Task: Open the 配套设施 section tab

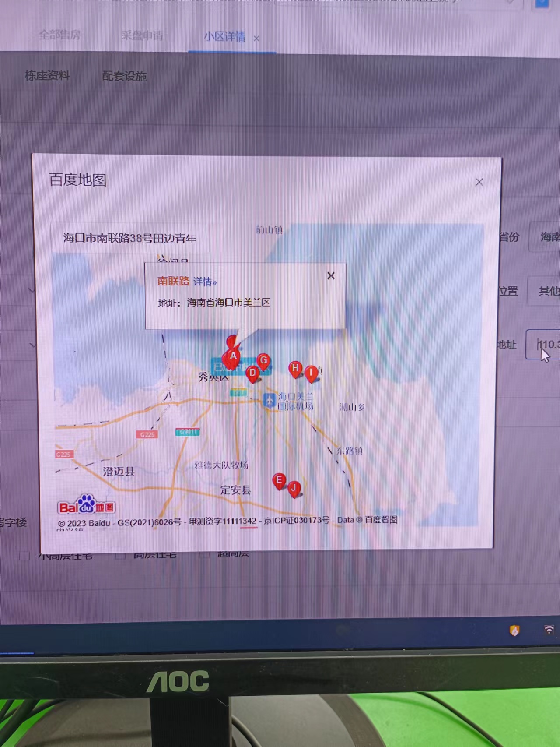Action: (124, 76)
